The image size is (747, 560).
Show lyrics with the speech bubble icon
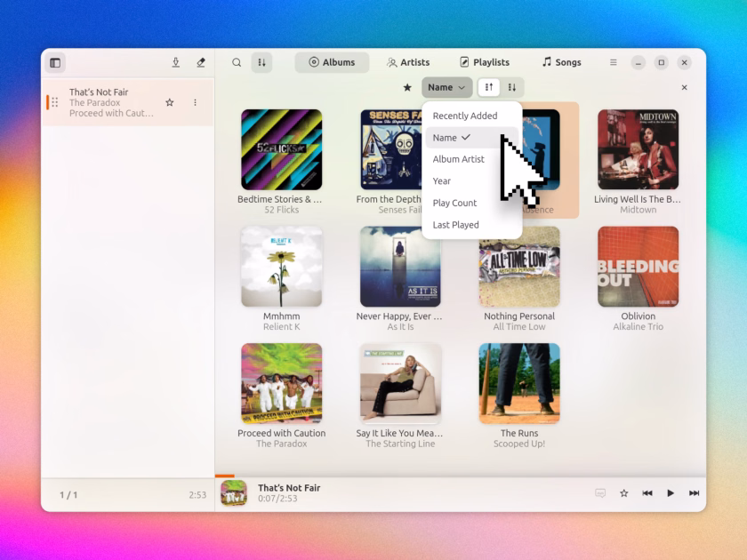tap(600, 492)
